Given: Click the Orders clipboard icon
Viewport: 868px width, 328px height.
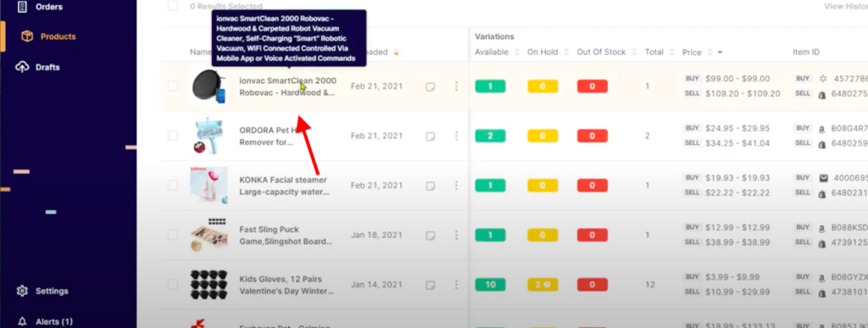Looking at the screenshot, I should pyautogui.click(x=22, y=7).
